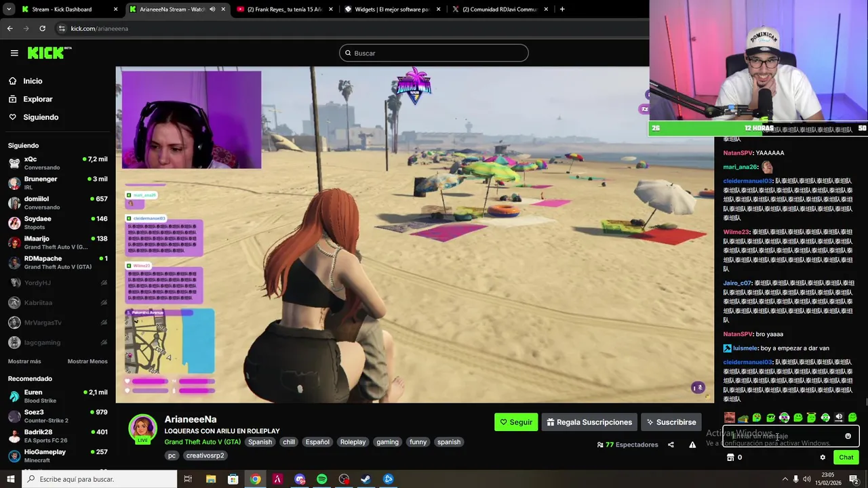Click the share stream icon
This screenshot has width=868, height=488.
point(671,445)
